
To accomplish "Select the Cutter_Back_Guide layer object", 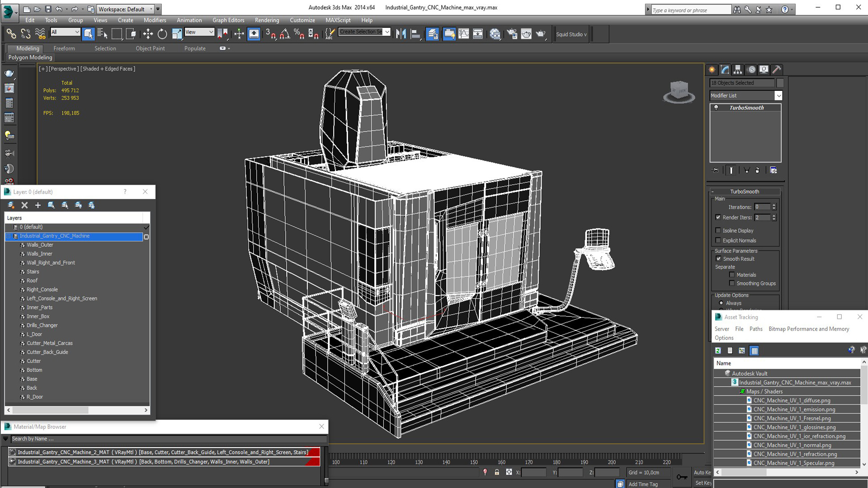I will coord(47,352).
